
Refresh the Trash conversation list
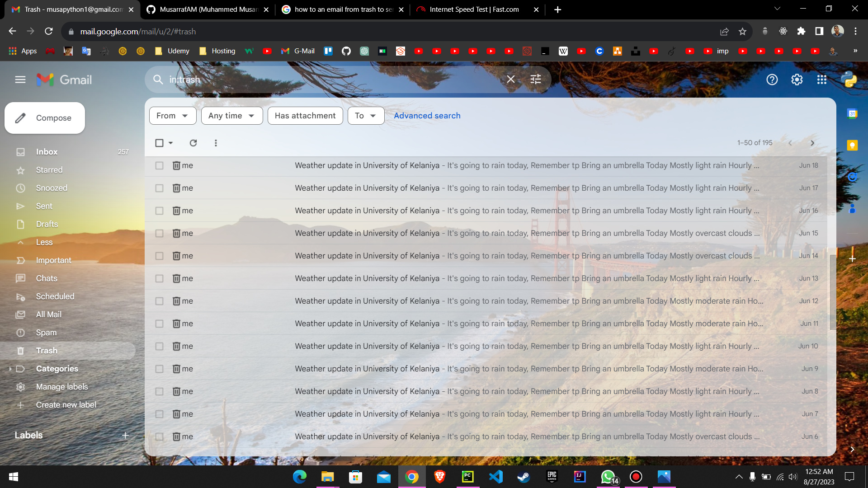point(193,143)
